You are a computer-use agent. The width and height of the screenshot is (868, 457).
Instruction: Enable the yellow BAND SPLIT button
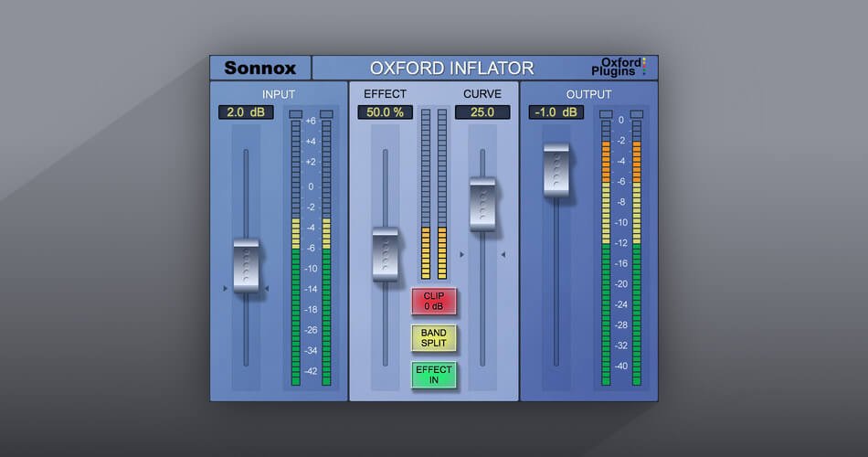433,338
